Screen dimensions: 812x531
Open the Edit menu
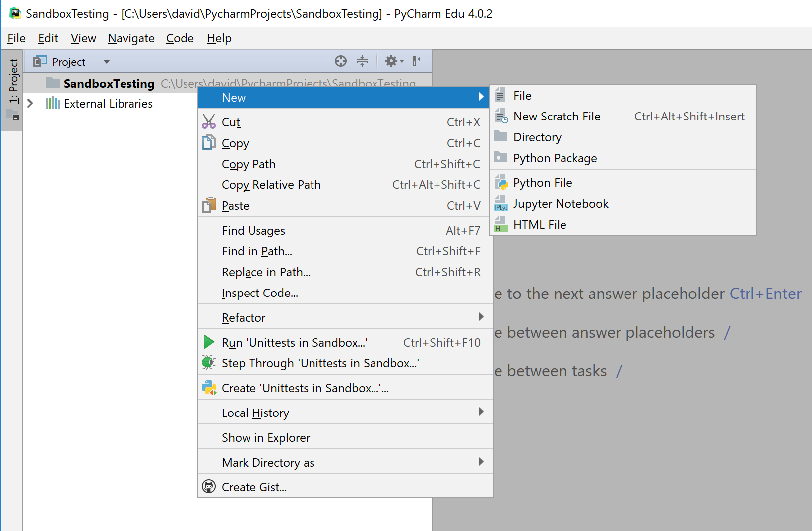[48, 38]
